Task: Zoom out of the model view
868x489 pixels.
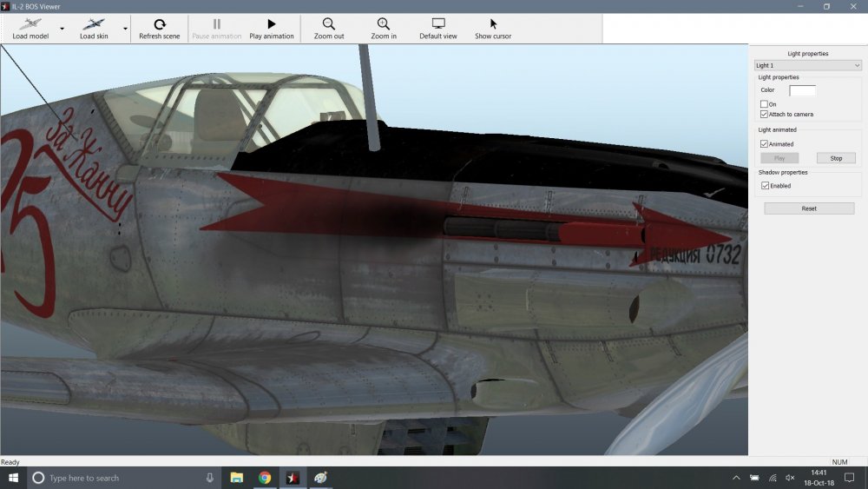Action: 329,28
